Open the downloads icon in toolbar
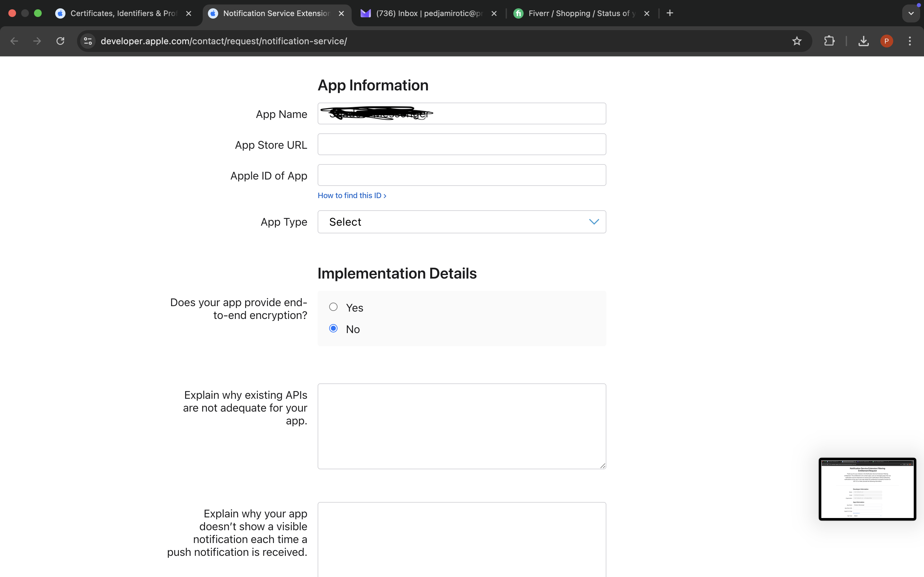 click(x=863, y=41)
